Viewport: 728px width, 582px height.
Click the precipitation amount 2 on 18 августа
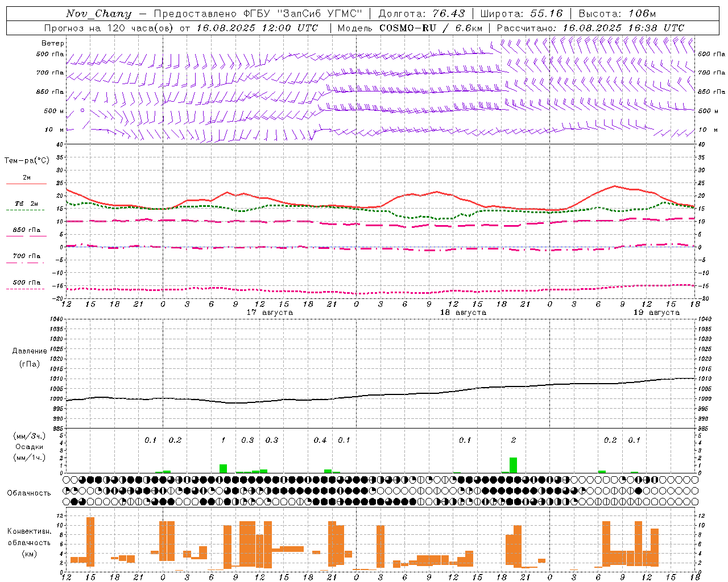514,440
